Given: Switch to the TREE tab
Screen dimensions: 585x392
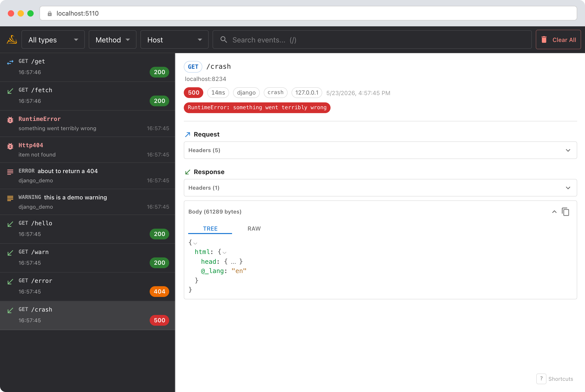Looking at the screenshot, I should click(210, 228).
